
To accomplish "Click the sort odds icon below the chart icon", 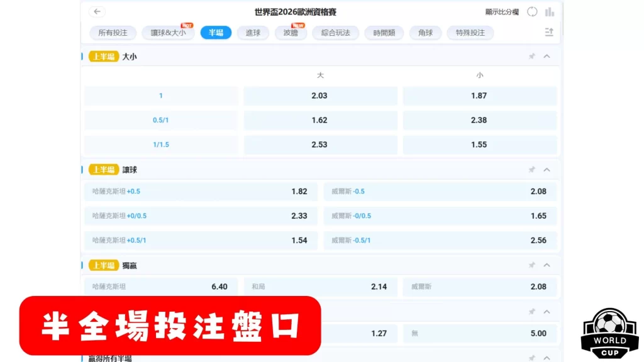I will (548, 33).
